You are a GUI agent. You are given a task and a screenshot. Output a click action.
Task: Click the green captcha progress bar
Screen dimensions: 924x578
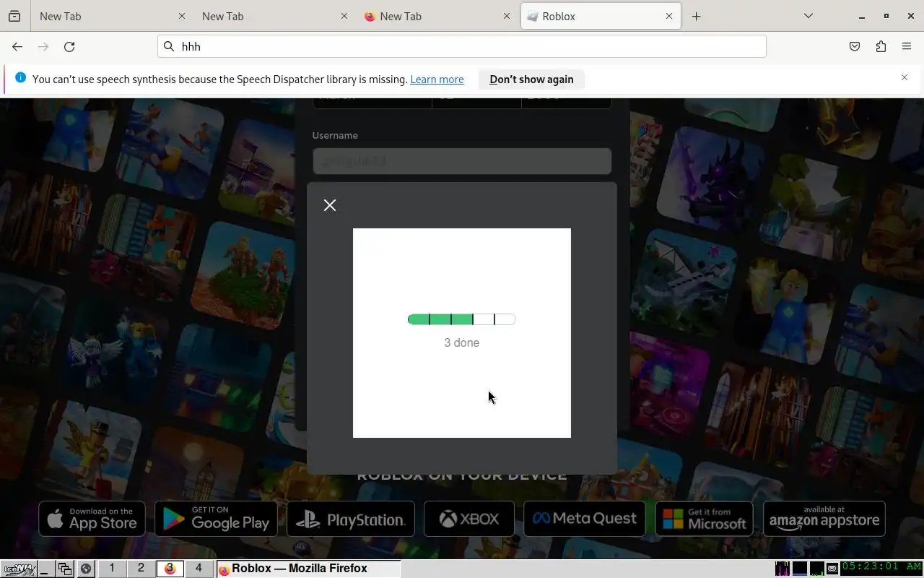coord(462,319)
